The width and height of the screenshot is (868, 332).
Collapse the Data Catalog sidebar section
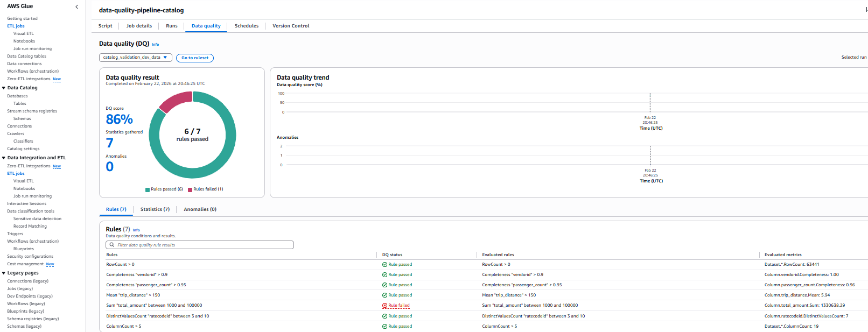tap(4, 88)
